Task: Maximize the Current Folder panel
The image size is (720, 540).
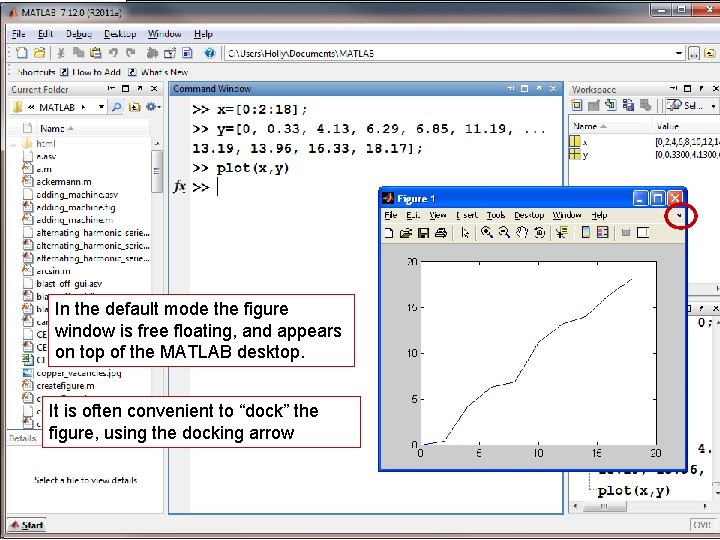Action: pos(125,89)
